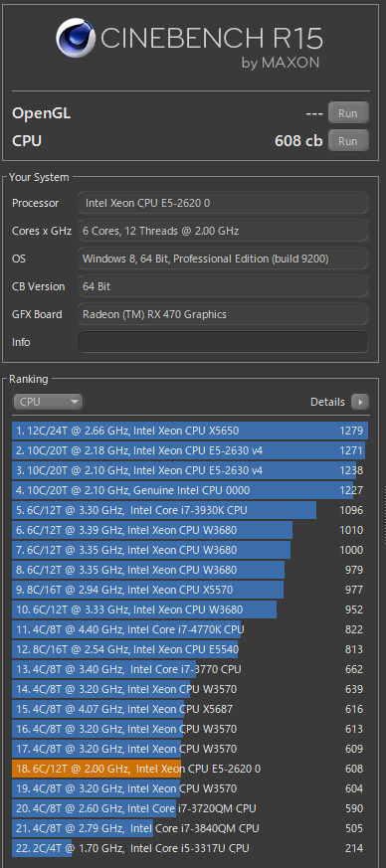This screenshot has width=386, height=868.
Task: Click the 608 cb CPU score
Action: 298,141
